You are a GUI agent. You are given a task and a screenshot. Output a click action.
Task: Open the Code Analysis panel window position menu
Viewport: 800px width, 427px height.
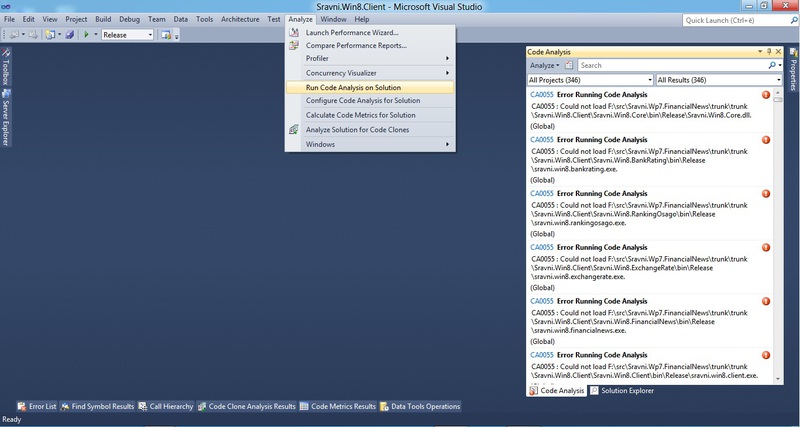pos(760,52)
